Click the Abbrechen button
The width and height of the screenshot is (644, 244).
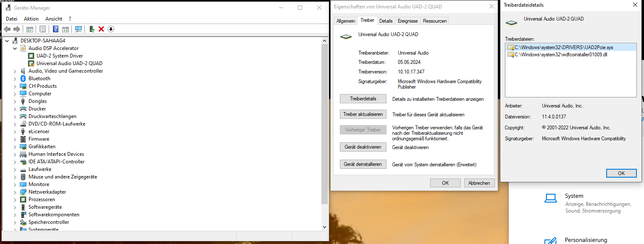pyautogui.click(x=479, y=183)
